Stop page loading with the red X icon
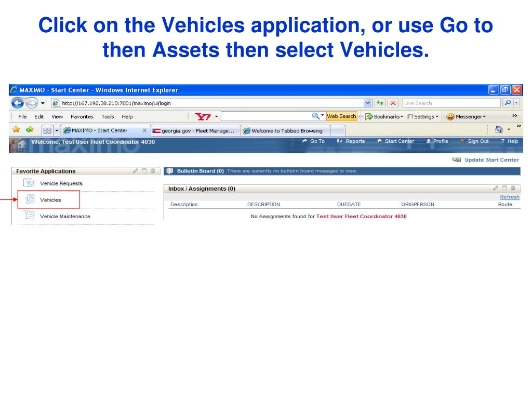The image size is (532, 399). click(x=393, y=103)
